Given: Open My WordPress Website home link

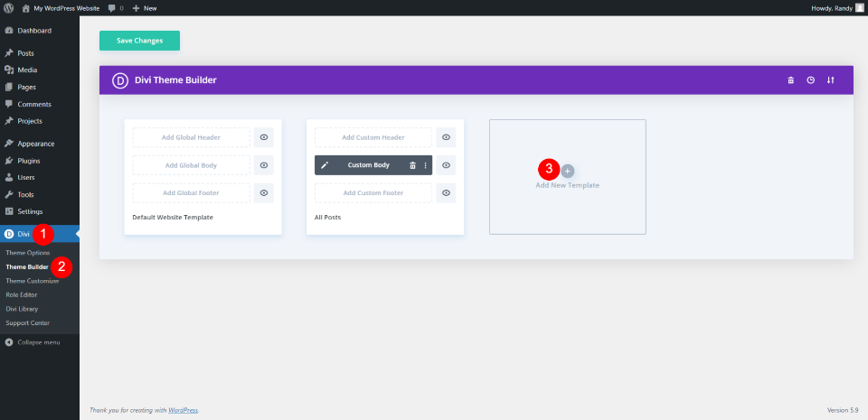Looking at the screenshot, I should coord(61,8).
